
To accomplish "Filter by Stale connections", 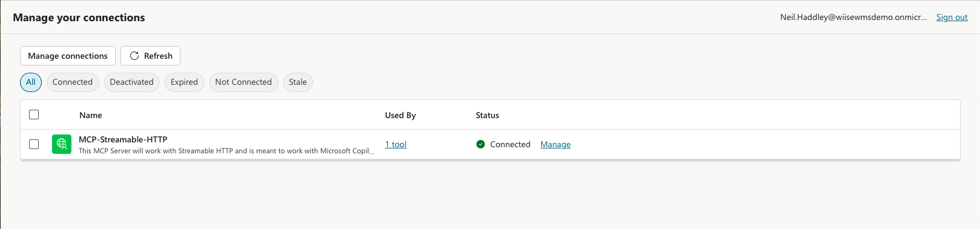I will point(298,82).
